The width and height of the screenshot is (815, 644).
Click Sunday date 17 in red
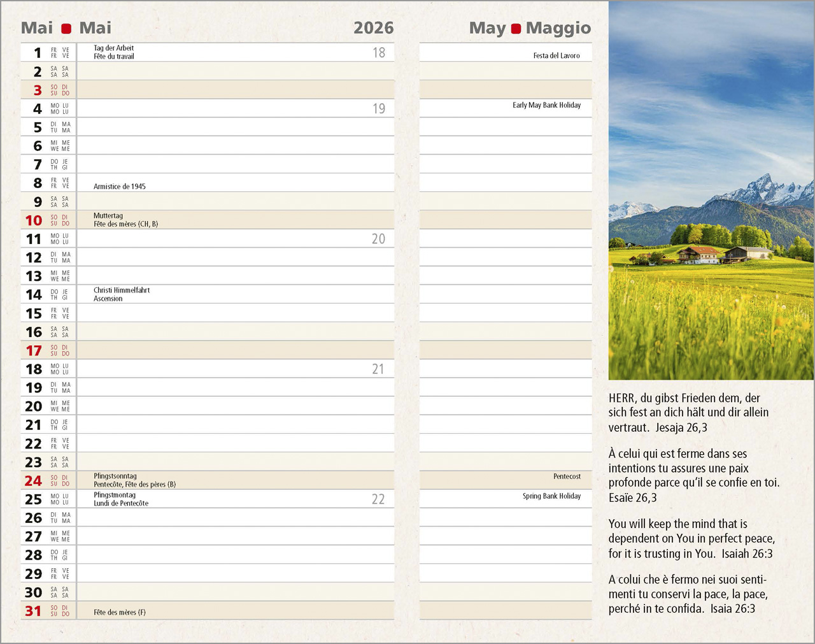[x=34, y=350]
